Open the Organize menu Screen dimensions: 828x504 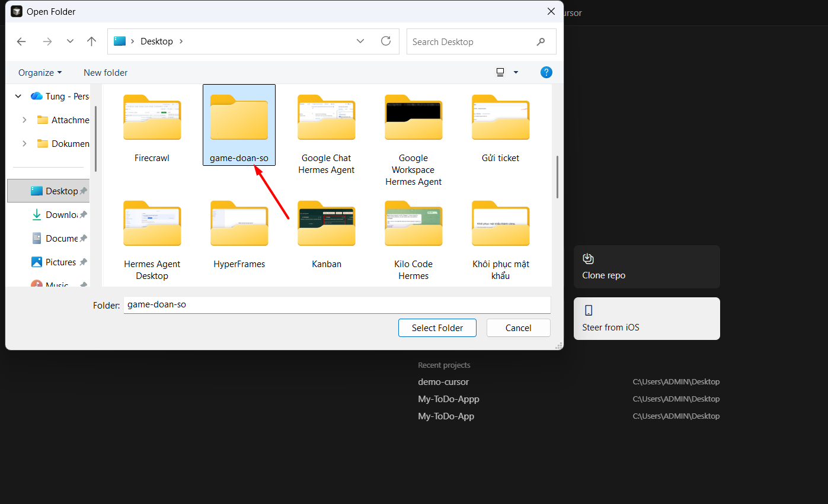click(40, 72)
